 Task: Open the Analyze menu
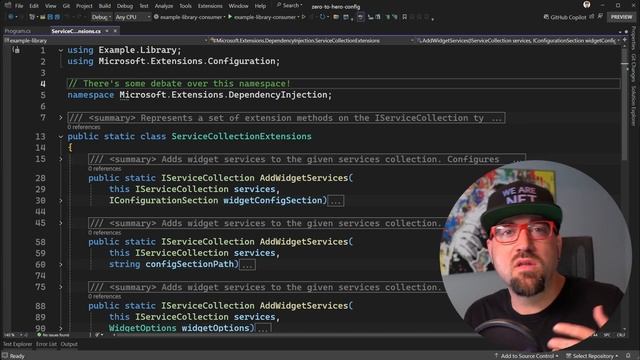pos(164,6)
